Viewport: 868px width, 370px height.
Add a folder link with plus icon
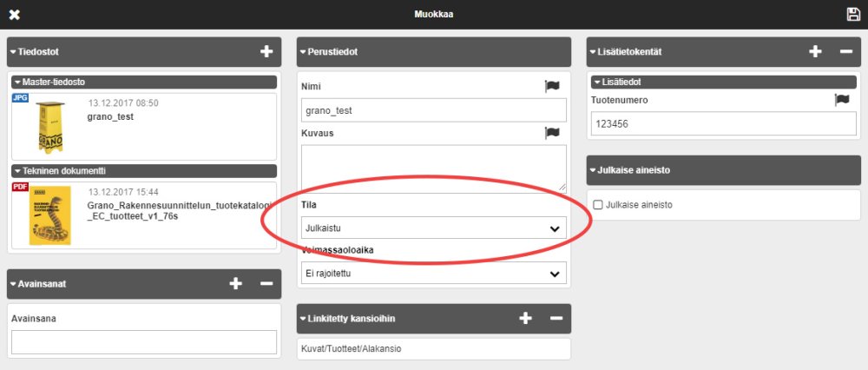(x=525, y=318)
